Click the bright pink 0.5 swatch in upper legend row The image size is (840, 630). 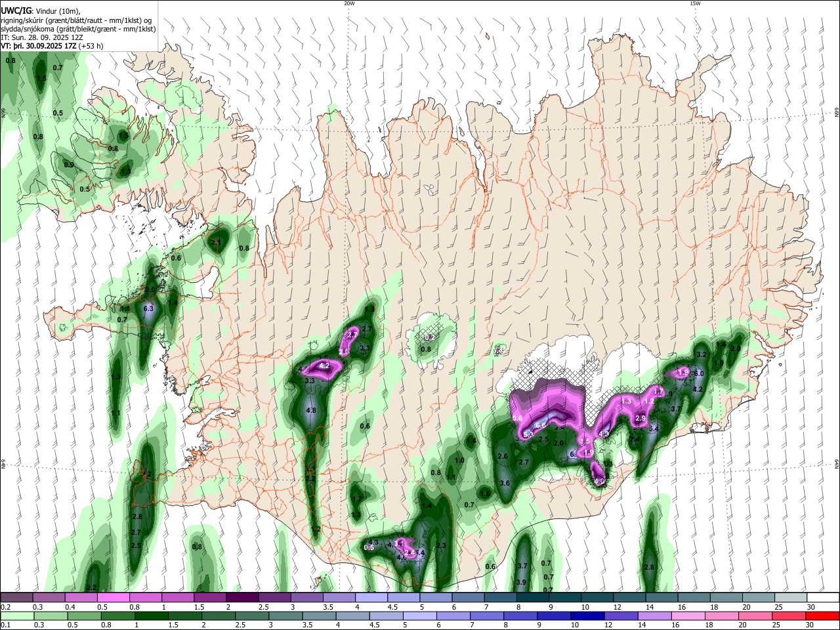tap(113, 598)
